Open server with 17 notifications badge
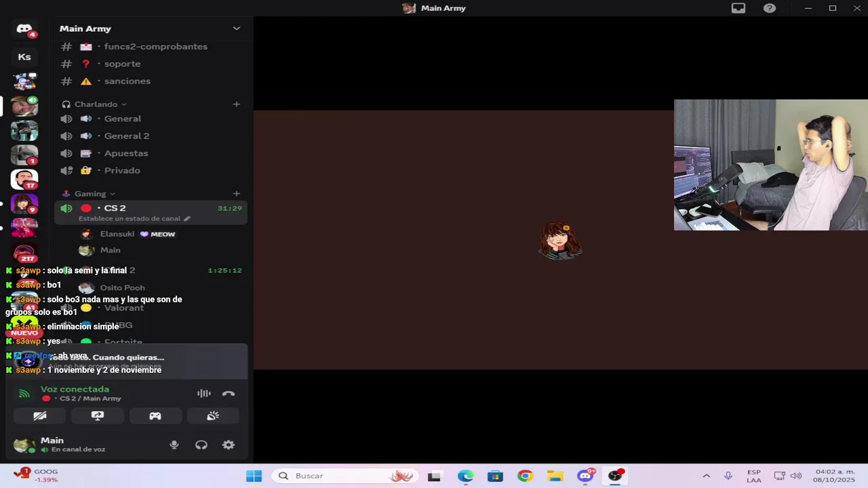The width and height of the screenshot is (868, 488). click(x=24, y=179)
